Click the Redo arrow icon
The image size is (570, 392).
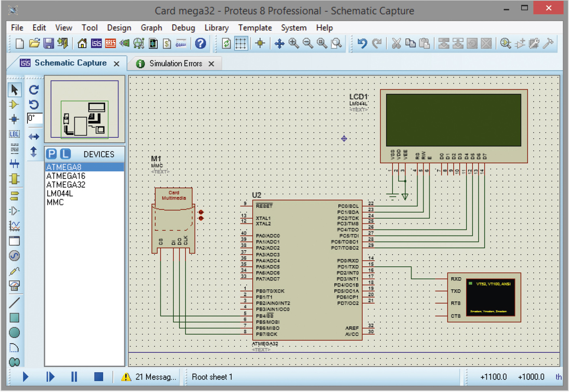click(x=377, y=43)
